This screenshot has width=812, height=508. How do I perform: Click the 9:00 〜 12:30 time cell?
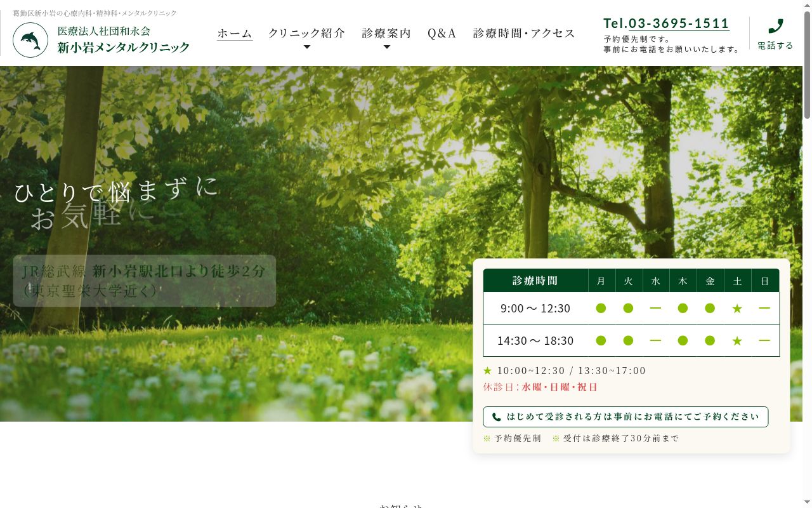coord(535,309)
